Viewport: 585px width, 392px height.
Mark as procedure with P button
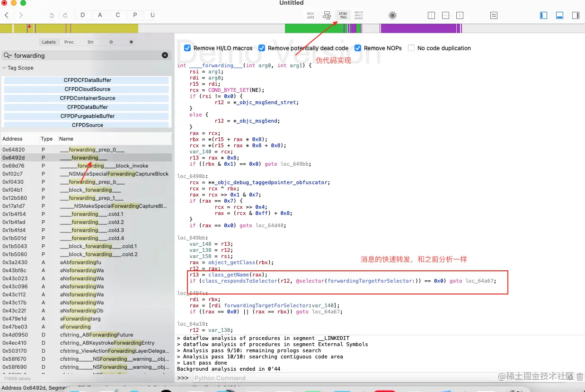(135, 15)
